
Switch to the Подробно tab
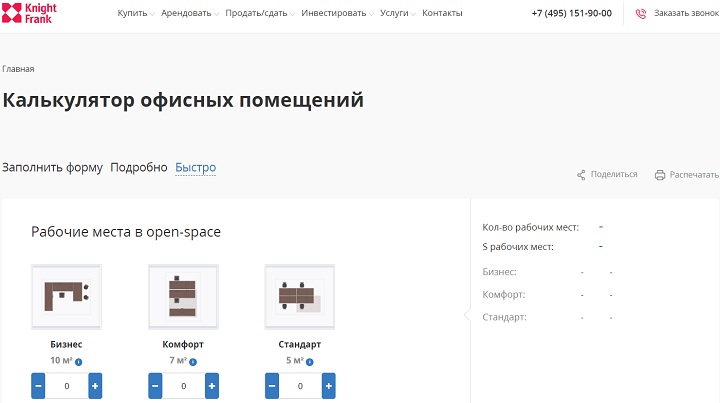click(139, 168)
